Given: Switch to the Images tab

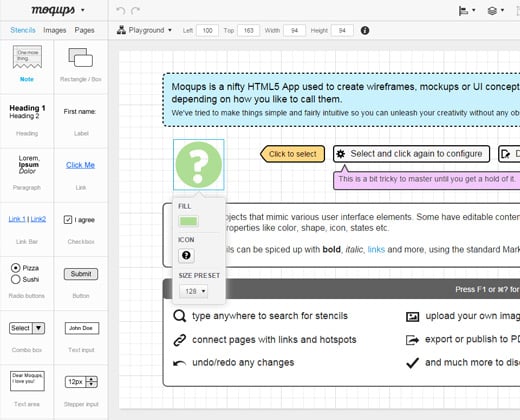Looking at the screenshot, I should (x=55, y=30).
